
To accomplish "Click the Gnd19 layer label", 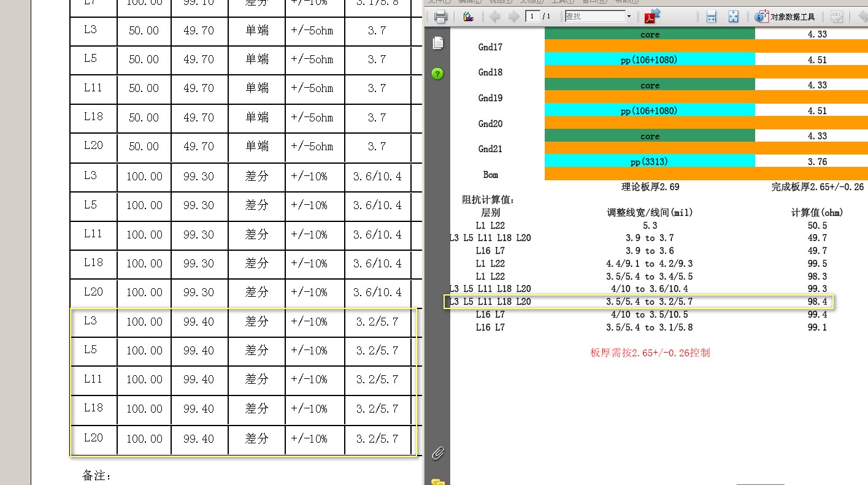I will point(490,98).
